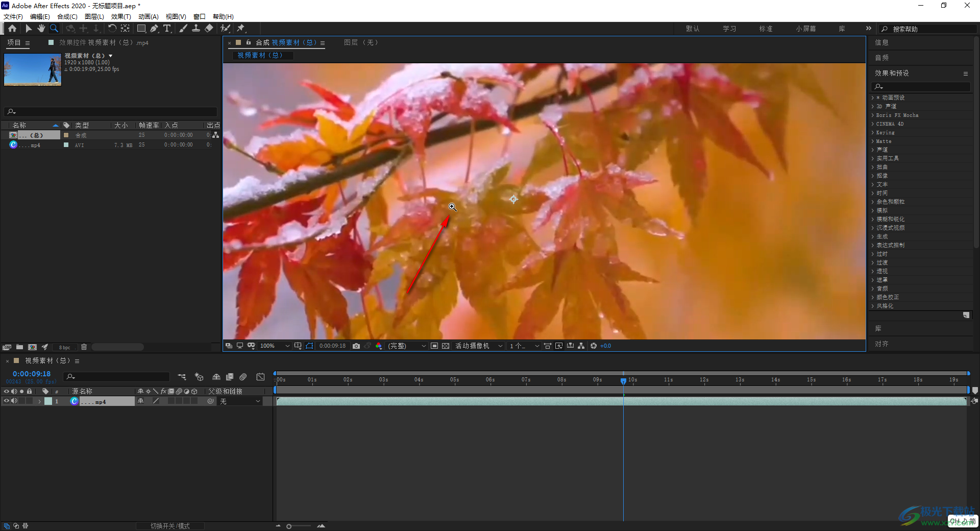Viewport: 980px width, 531px height.
Task: Open the (完整) resolution dropdown
Action: pos(407,346)
